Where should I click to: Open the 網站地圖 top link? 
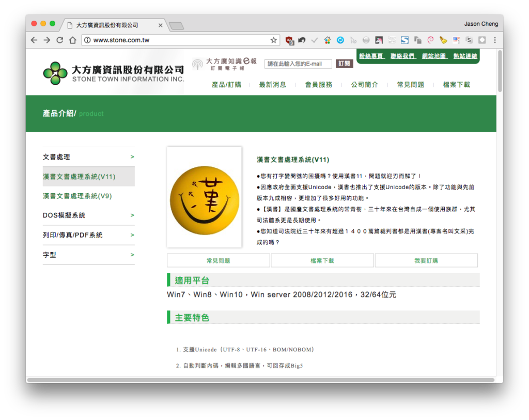(x=434, y=56)
